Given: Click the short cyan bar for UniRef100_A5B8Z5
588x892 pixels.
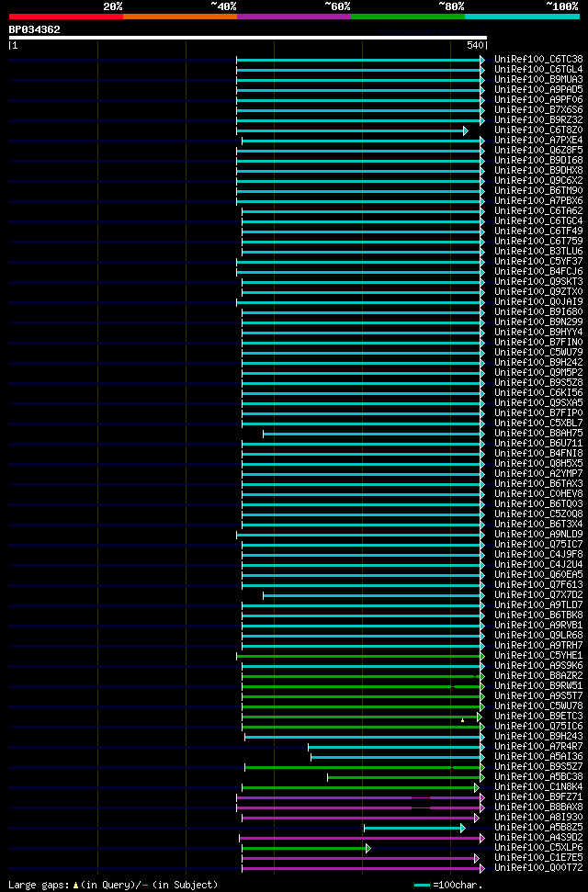Looking at the screenshot, I should (x=414, y=829).
